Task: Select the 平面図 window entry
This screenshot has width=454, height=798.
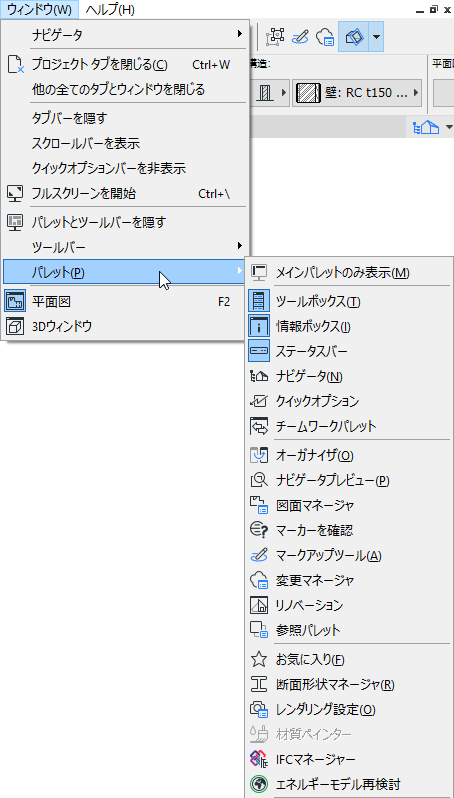Action: coord(125,302)
